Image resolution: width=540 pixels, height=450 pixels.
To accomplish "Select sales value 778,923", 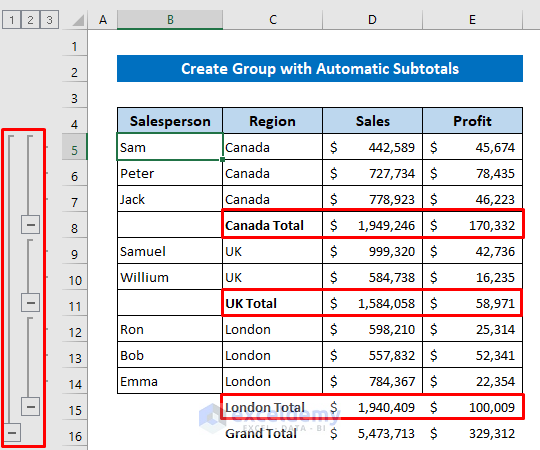I will (372, 199).
